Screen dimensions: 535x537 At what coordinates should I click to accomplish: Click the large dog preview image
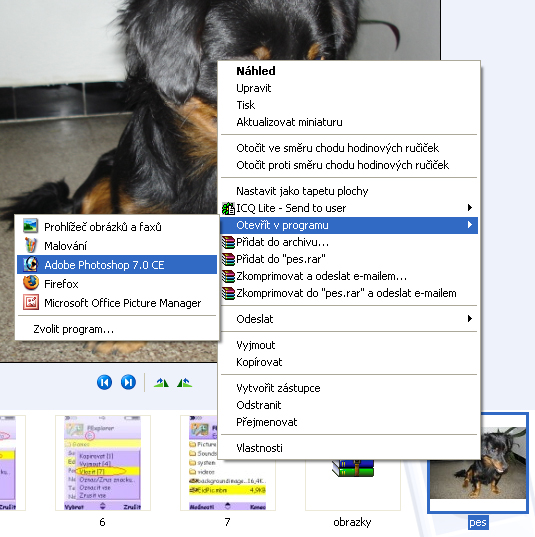coord(110,137)
